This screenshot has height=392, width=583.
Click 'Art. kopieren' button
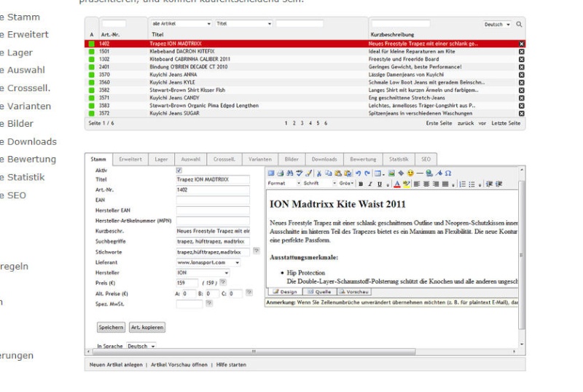[147, 327]
